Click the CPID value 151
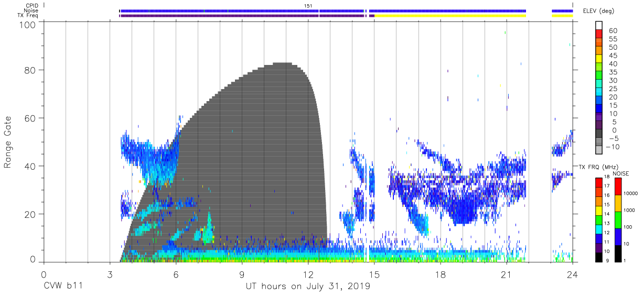Viewport: 644px width, 297px height. [x=308, y=5]
